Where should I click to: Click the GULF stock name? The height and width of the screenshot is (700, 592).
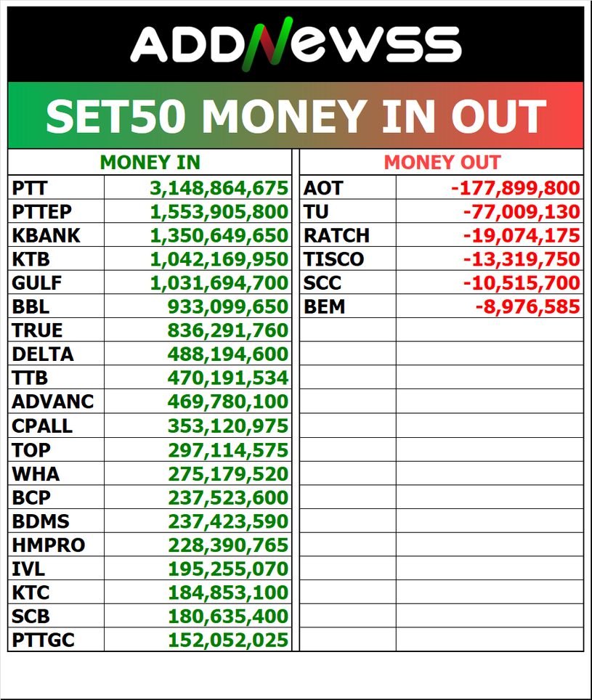coord(37,283)
